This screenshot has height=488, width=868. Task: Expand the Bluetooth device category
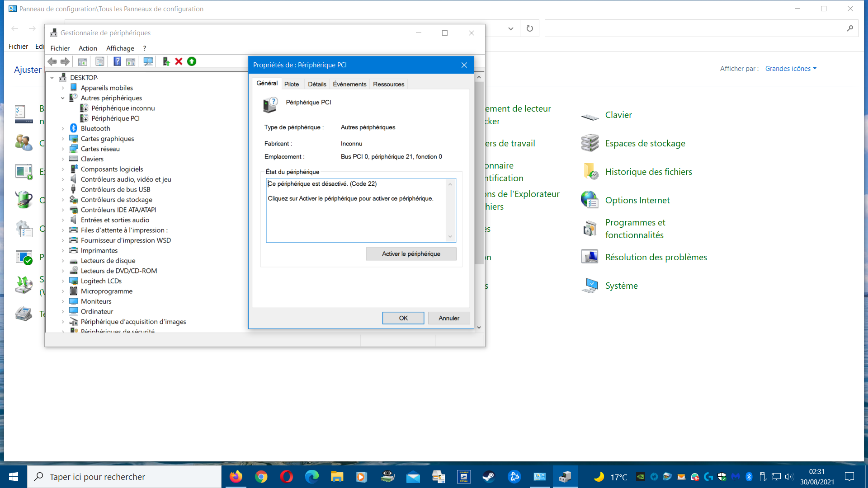click(x=63, y=129)
